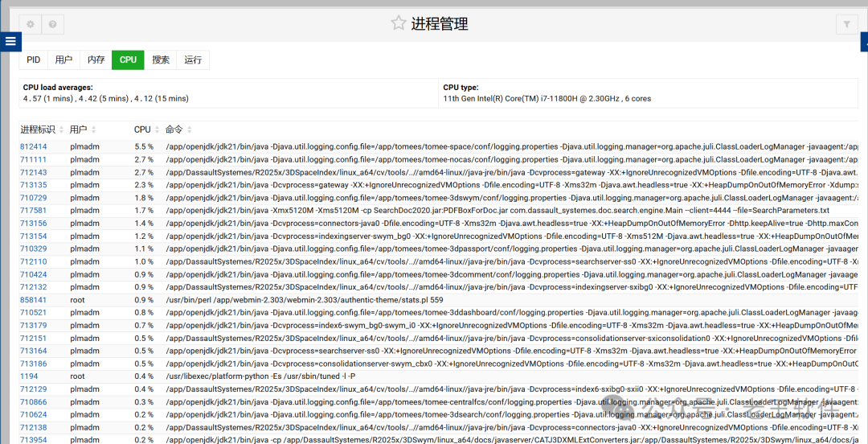Switch to the 内存 tab

click(96, 60)
